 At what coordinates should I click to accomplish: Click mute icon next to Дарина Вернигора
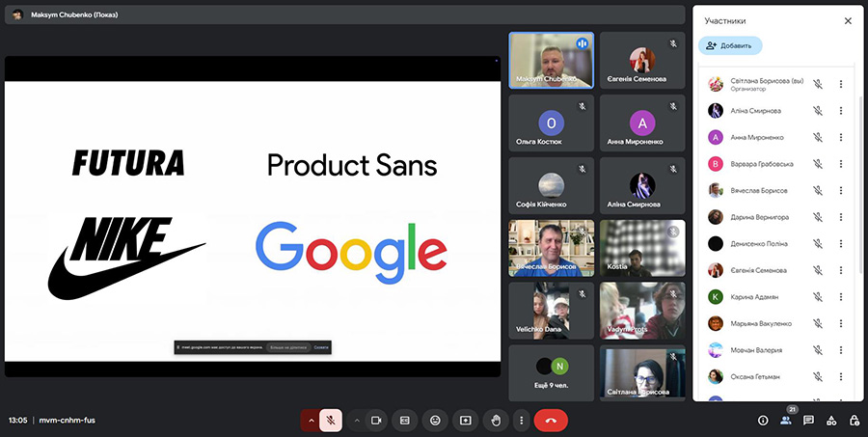[x=817, y=217]
